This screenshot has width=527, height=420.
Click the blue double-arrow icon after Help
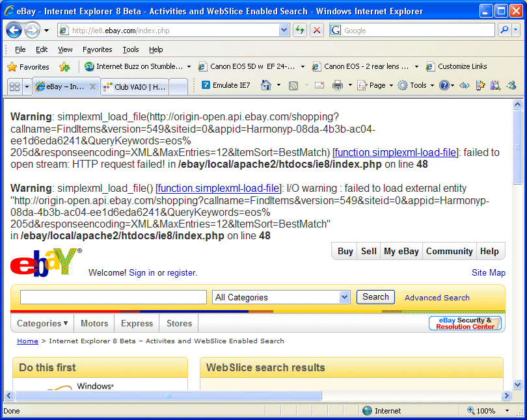click(464, 86)
